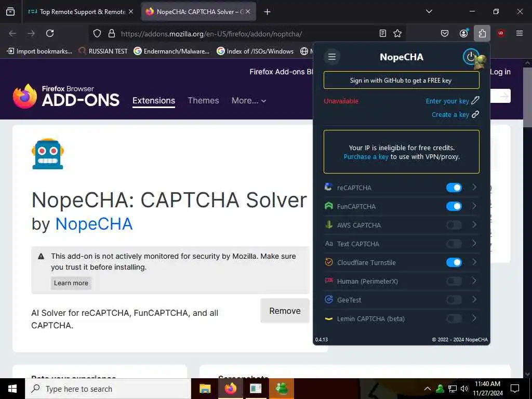Switch to Top Remote Support browser tab
This screenshot has width=532, height=399.
pos(82,11)
